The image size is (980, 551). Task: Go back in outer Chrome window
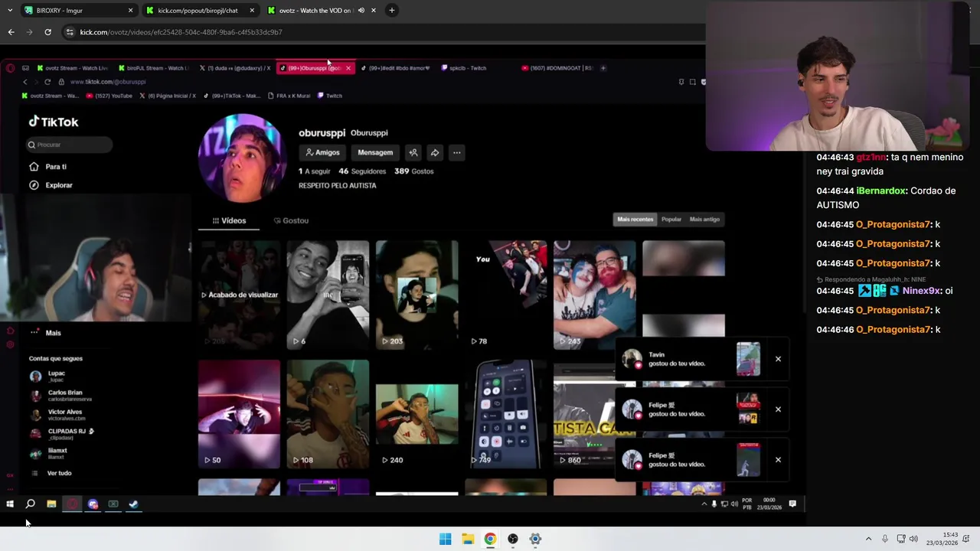11,32
